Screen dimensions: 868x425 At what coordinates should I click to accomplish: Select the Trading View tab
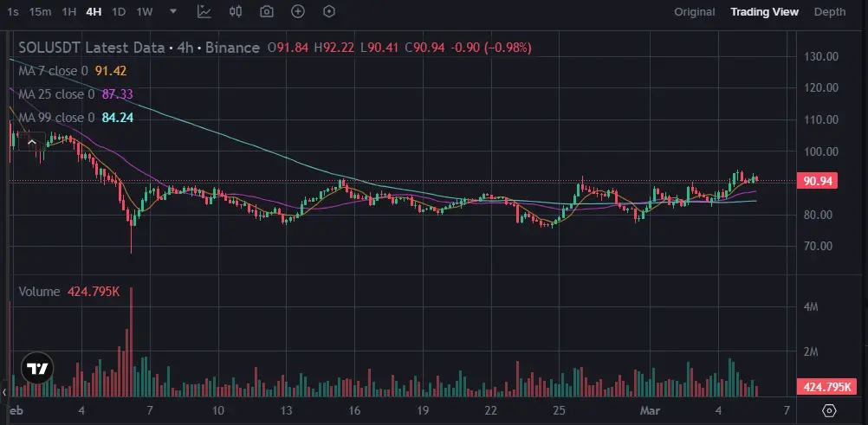pyautogui.click(x=764, y=12)
